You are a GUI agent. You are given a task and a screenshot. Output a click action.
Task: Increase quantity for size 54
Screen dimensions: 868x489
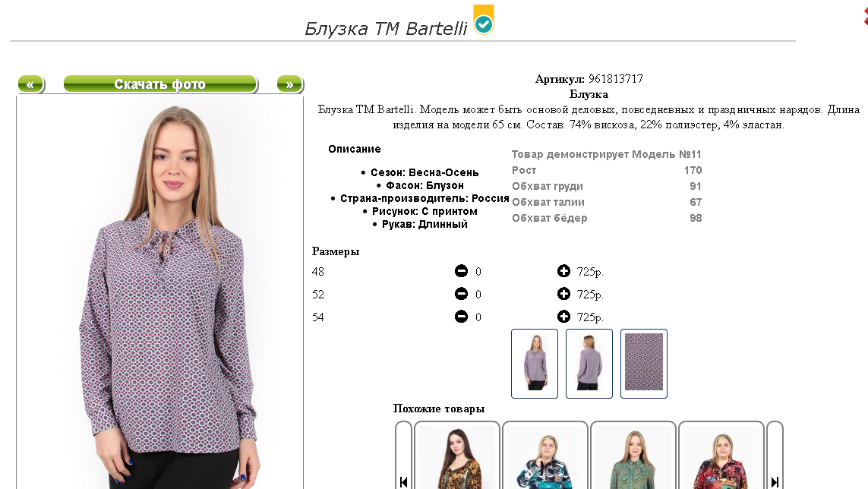(x=563, y=316)
